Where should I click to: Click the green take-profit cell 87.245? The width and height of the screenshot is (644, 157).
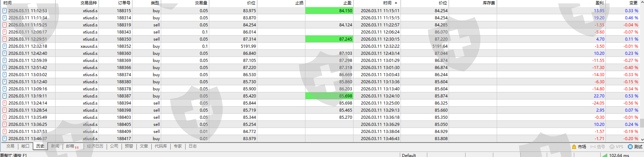(329, 39)
